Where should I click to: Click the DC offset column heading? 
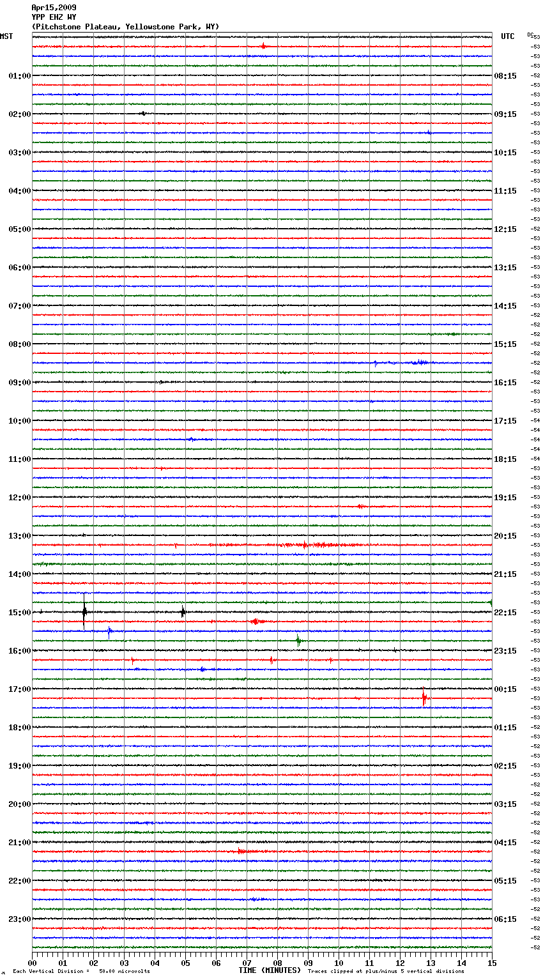coord(530,34)
